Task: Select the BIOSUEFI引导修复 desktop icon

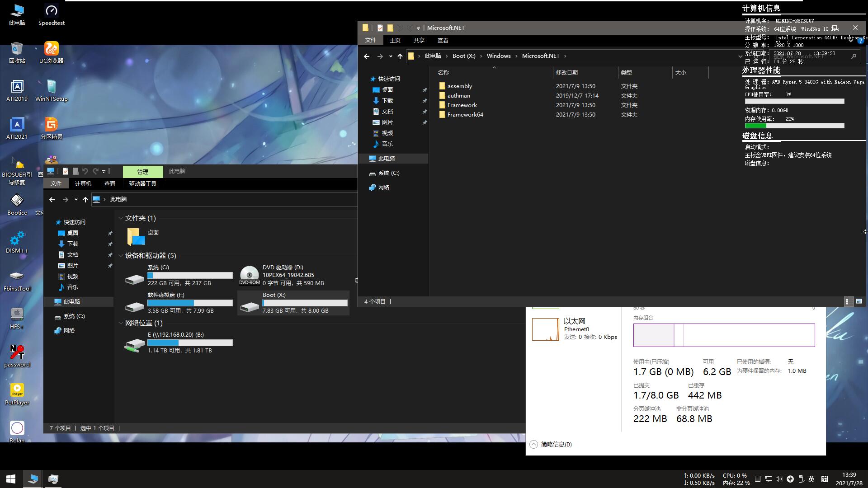Action: tap(17, 170)
